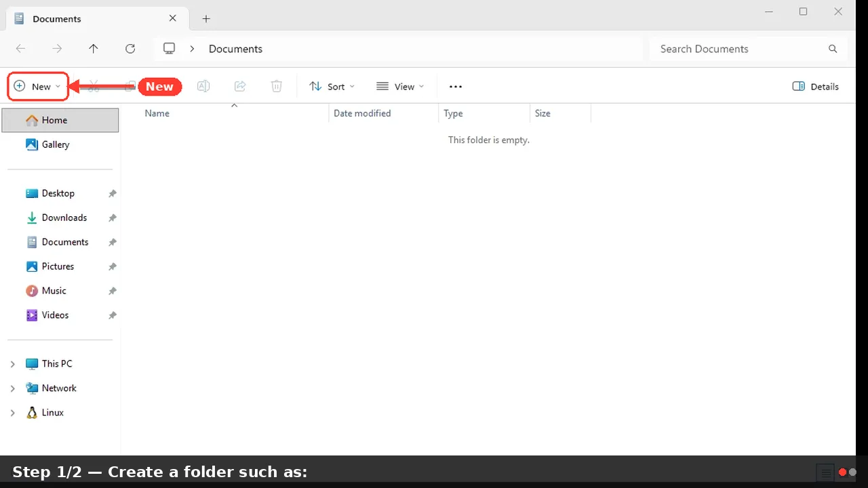The image size is (868, 488).
Task: Open Gallery in the navigation pane
Action: [60, 144]
